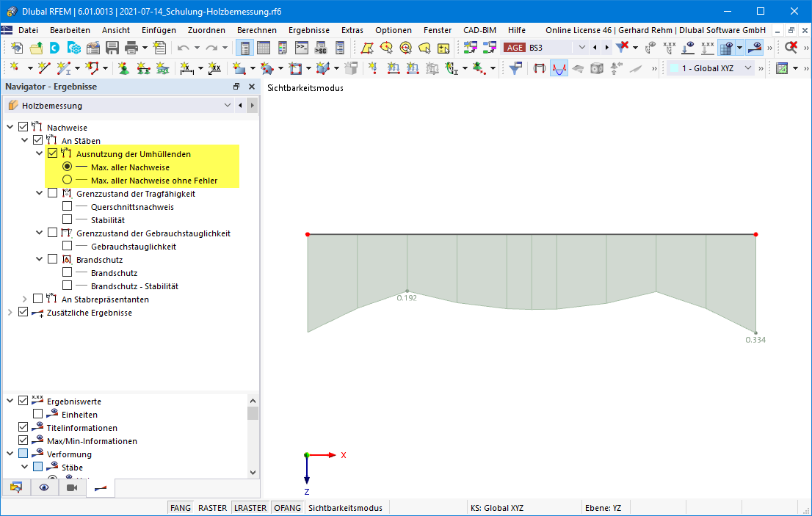The height and width of the screenshot is (516, 812).
Task: Enable the Stabilität checkbox
Action: [67, 219]
